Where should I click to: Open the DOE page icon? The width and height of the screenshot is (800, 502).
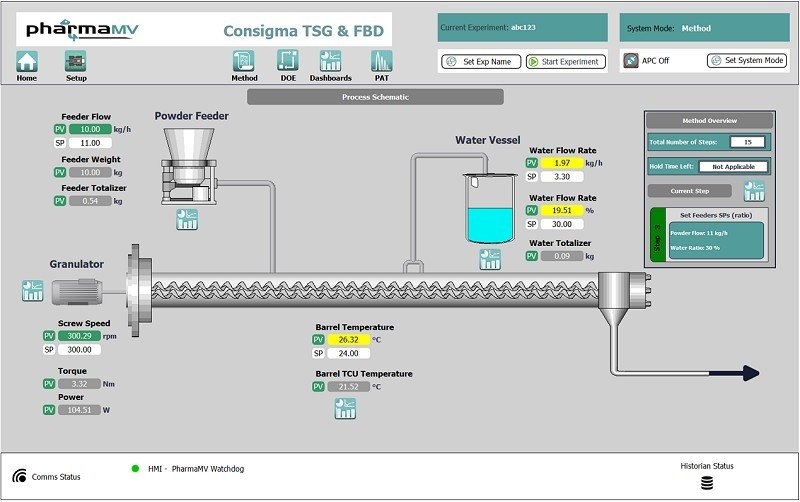[288, 62]
